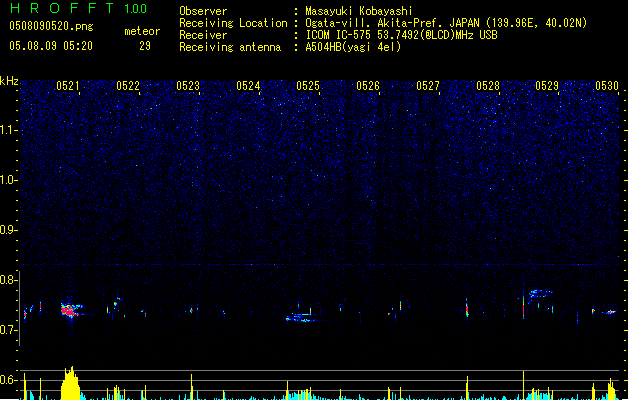Click the 1.0 kHz axis label
This screenshot has height=400, width=629.
9,180
